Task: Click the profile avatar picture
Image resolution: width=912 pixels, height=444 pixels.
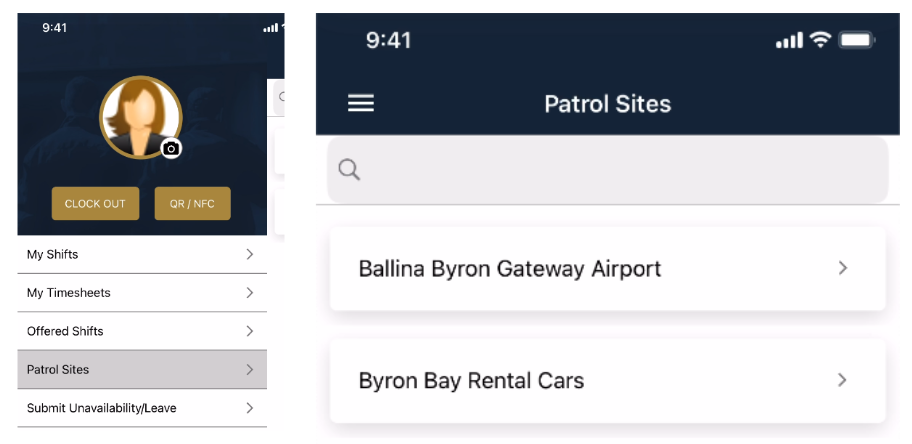Action: (141, 116)
